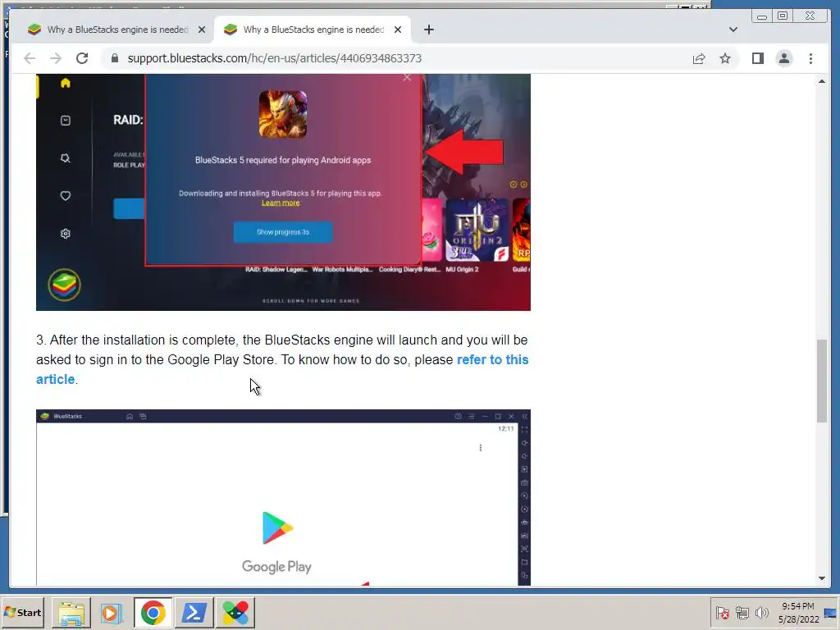This screenshot has width=840, height=630.
Task: Click scrollbar down arrow
Action: (822, 578)
